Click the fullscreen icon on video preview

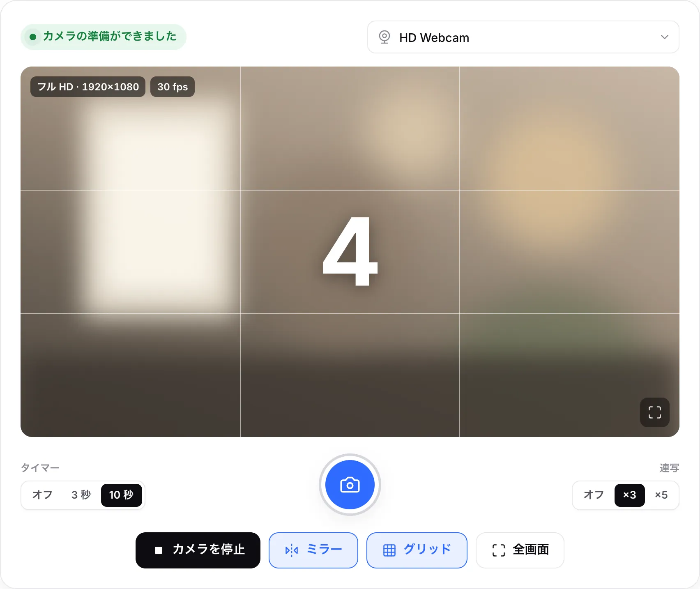pos(654,412)
